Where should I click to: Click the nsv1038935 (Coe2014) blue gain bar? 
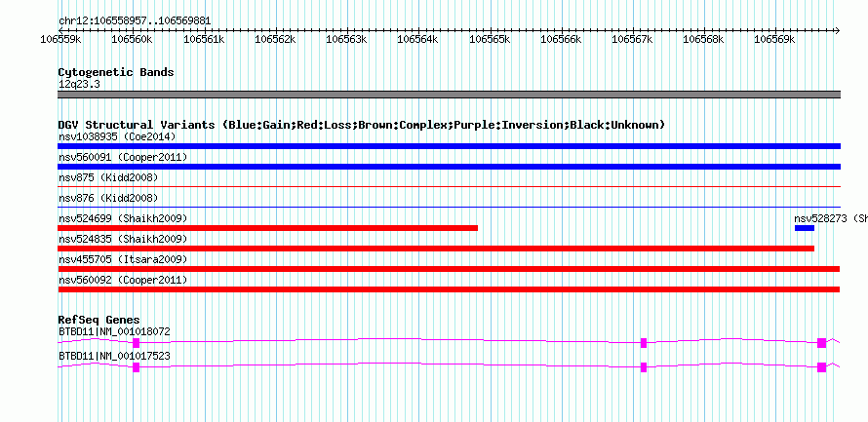pos(449,146)
